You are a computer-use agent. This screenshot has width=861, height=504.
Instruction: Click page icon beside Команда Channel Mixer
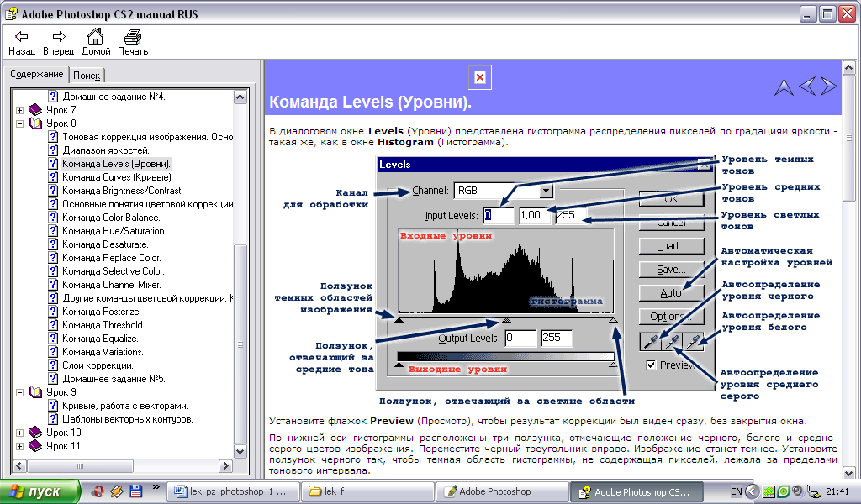[53, 285]
